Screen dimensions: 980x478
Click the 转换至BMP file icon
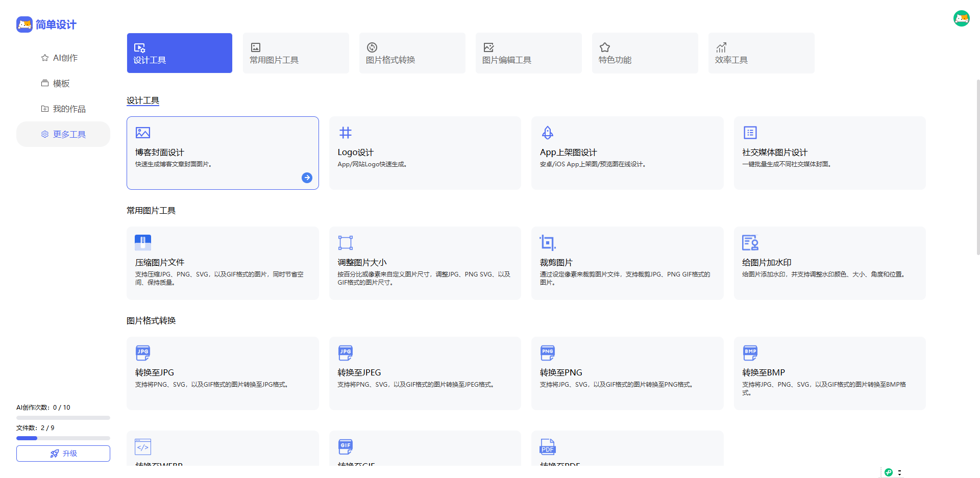coord(750,353)
